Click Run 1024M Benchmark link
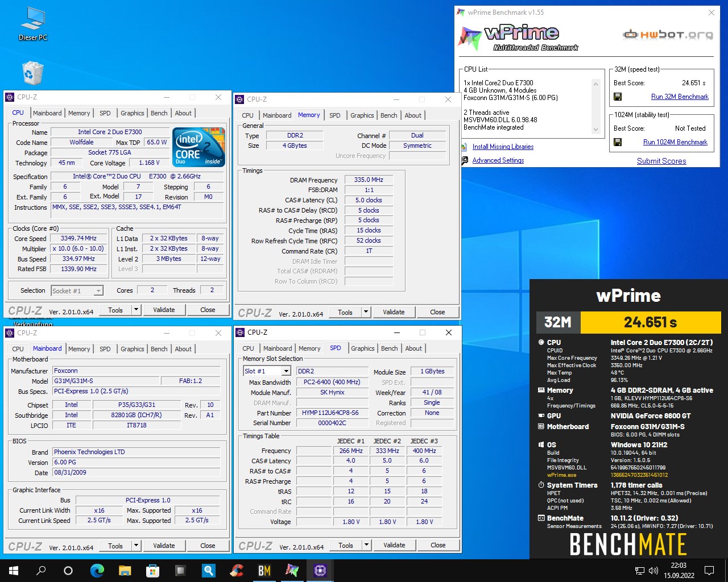This screenshot has height=582, width=728. click(675, 142)
